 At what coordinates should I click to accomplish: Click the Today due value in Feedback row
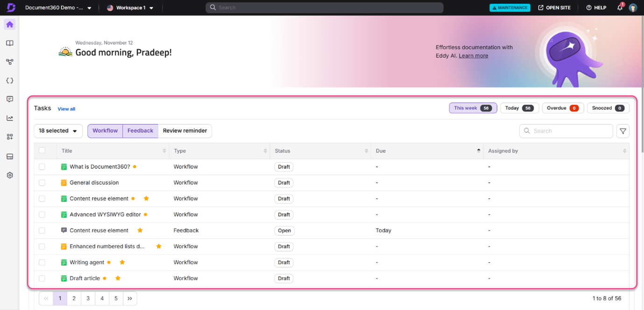(383, 231)
